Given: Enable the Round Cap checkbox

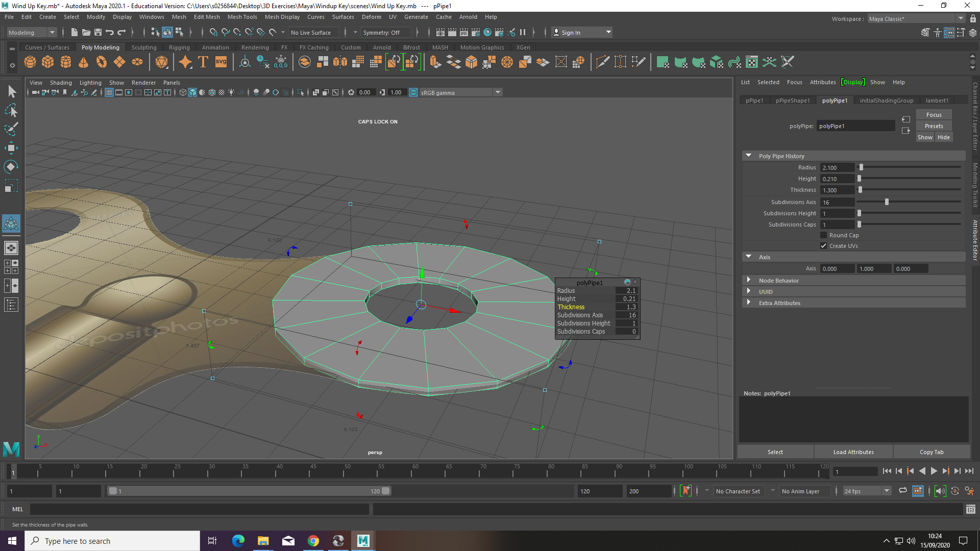Looking at the screenshot, I should (x=823, y=235).
